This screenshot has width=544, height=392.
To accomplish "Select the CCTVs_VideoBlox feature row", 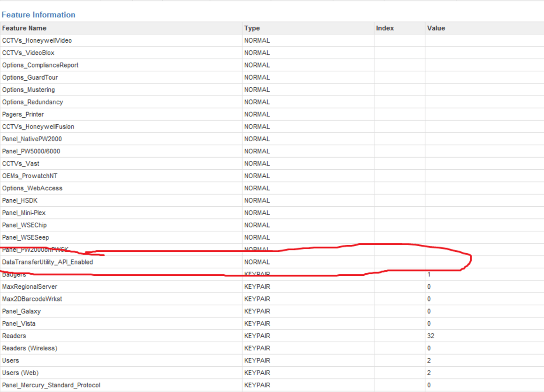I will tap(28, 53).
